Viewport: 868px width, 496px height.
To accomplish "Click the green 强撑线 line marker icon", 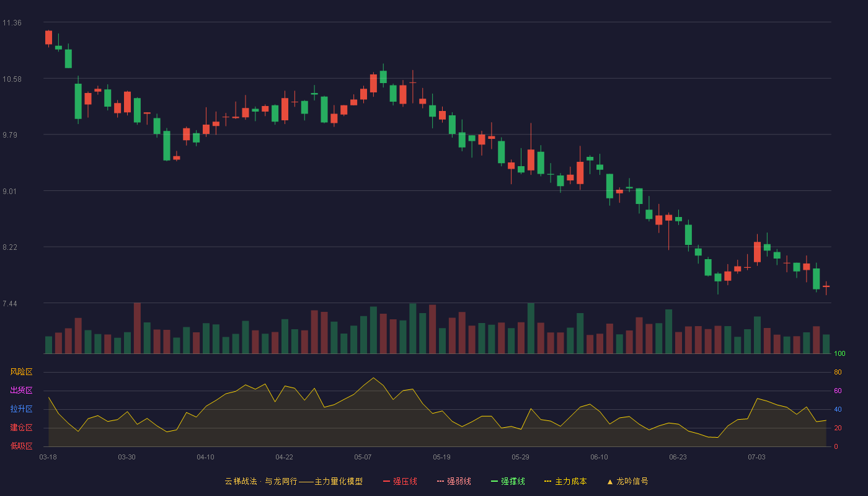I will pyautogui.click(x=494, y=481).
